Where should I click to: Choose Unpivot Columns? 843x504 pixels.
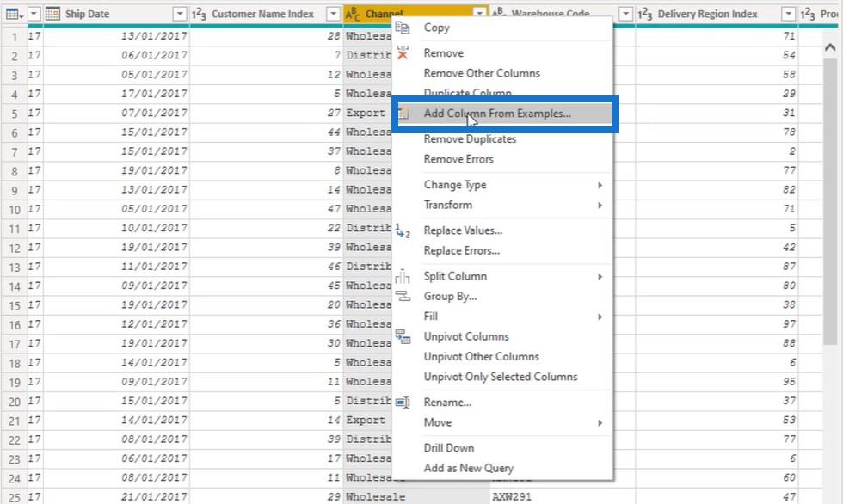466,336
